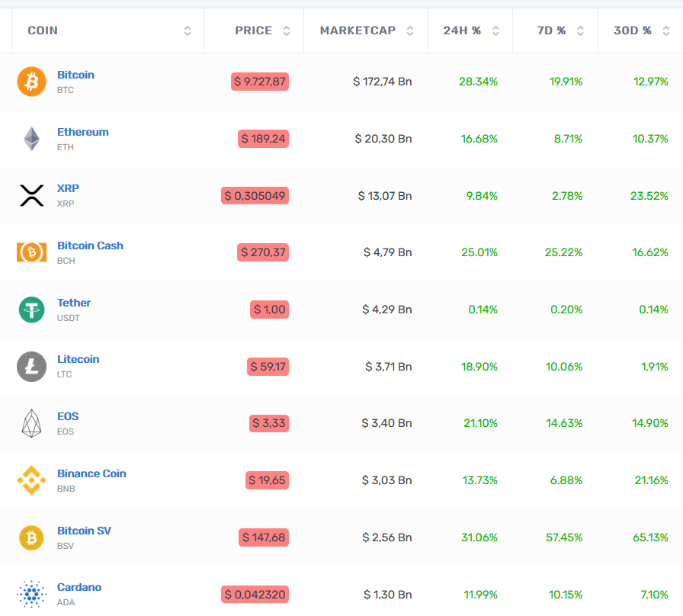Click the 24H % header label
The height and width of the screenshot is (616, 683).
(462, 30)
